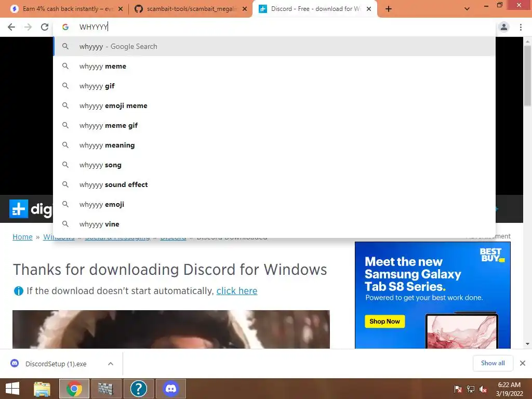This screenshot has height=399, width=532.
Task: Open the brick wall firewall taskbar icon
Action: coord(107,389)
